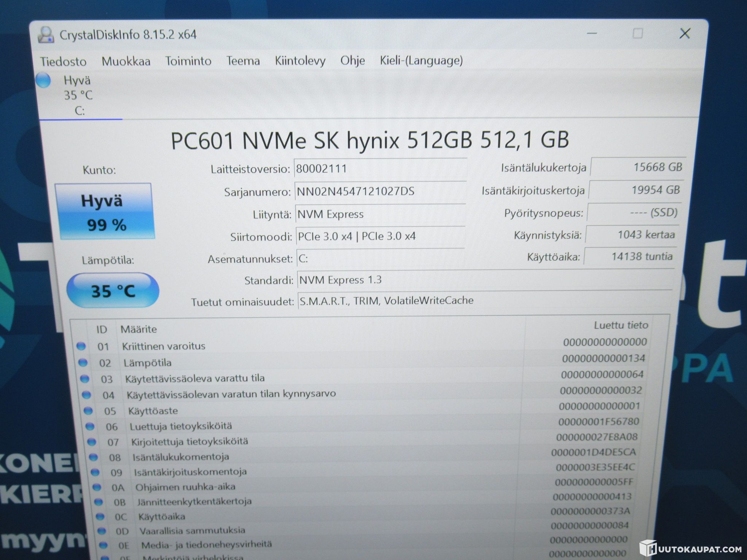Open the Tiedosto menu
The width and height of the screenshot is (747, 560).
(x=63, y=61)
